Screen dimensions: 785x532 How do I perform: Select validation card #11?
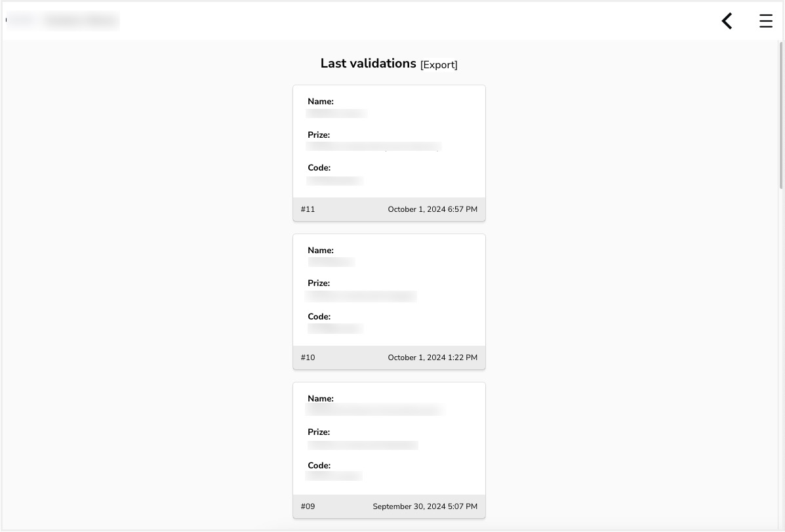click(x=389, y=153)
